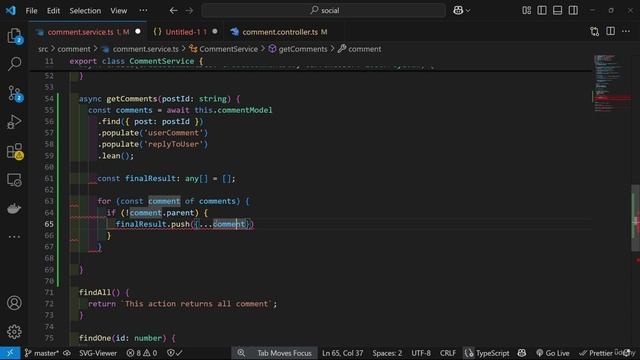The height and width of the screenshot is (360, 640).
Task: Toggle Tab Moves Focus mode
Action: [284, 353]
